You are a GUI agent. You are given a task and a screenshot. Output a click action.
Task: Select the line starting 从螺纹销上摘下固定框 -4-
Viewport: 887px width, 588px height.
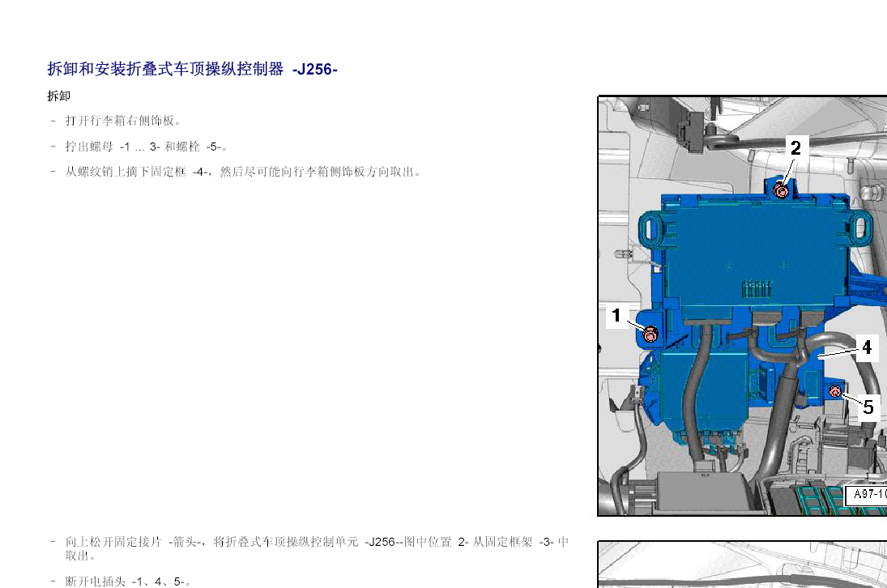point(243,172)
